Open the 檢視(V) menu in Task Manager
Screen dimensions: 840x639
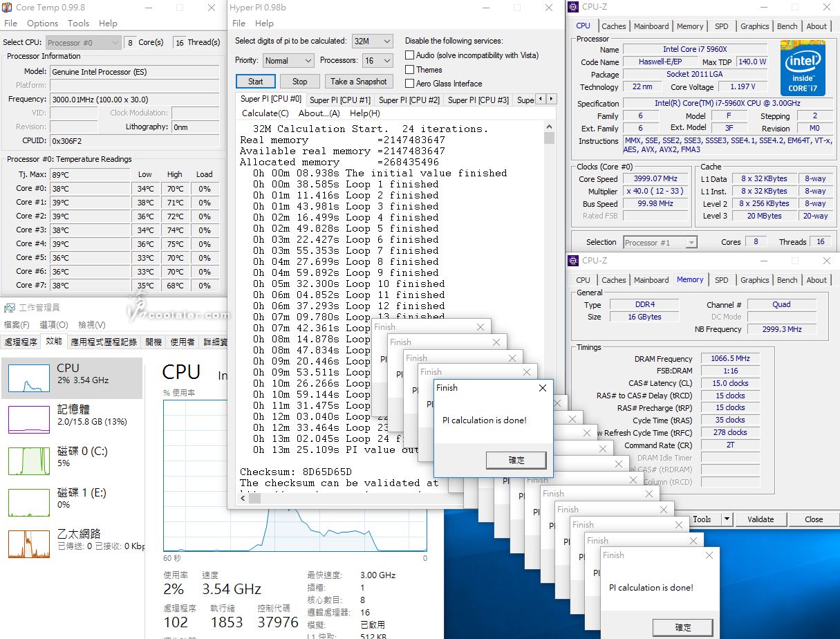tap(91, 325)
